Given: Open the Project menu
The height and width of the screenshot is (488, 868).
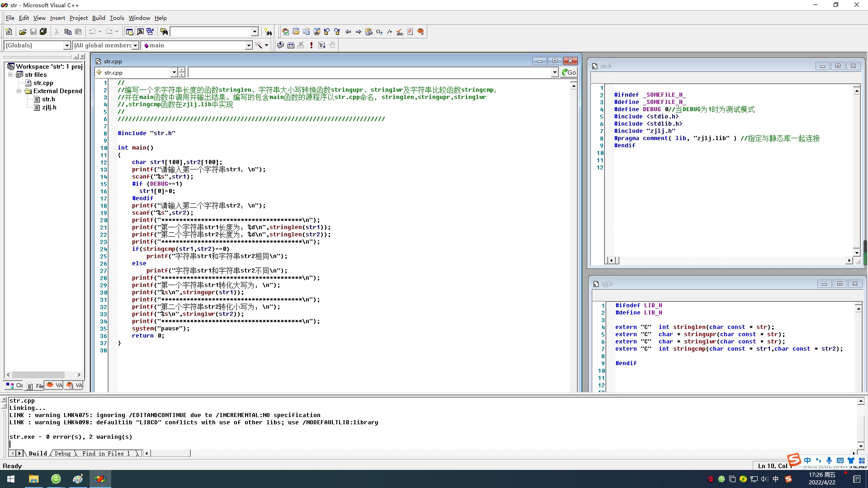Looking at the screenshot, I should [x=78, y=18].
